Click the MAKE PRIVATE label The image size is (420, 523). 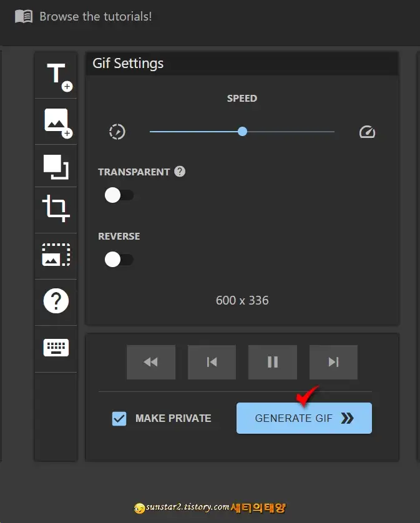173,418
